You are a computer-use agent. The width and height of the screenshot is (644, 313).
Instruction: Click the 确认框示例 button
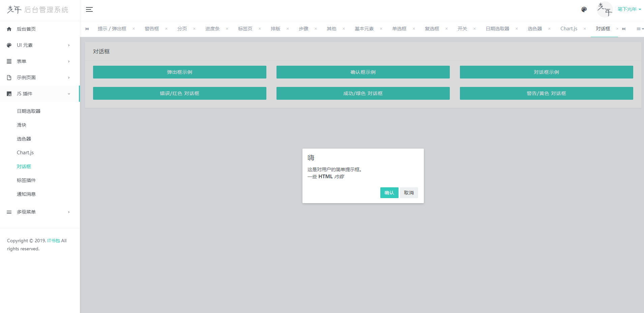click(363, 72)
